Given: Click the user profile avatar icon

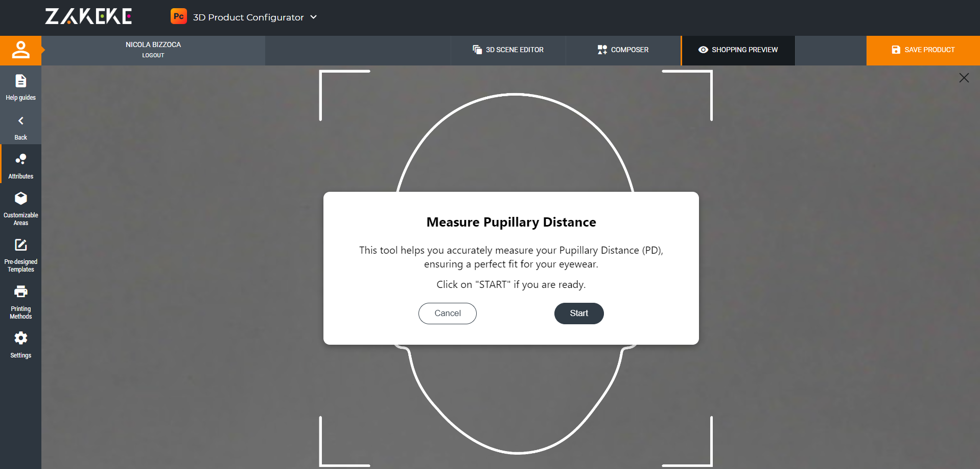Looking at the screenshot, I should [20, 50].
